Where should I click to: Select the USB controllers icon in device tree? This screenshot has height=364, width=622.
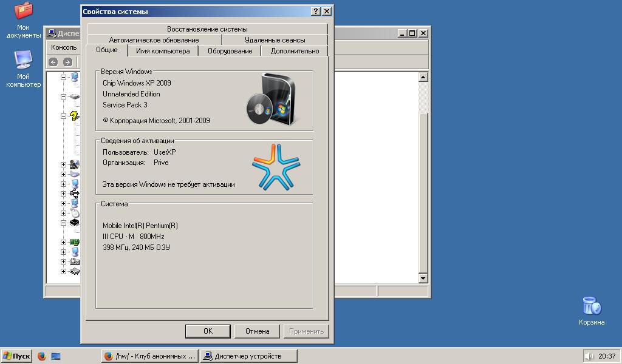pos(75,194)
